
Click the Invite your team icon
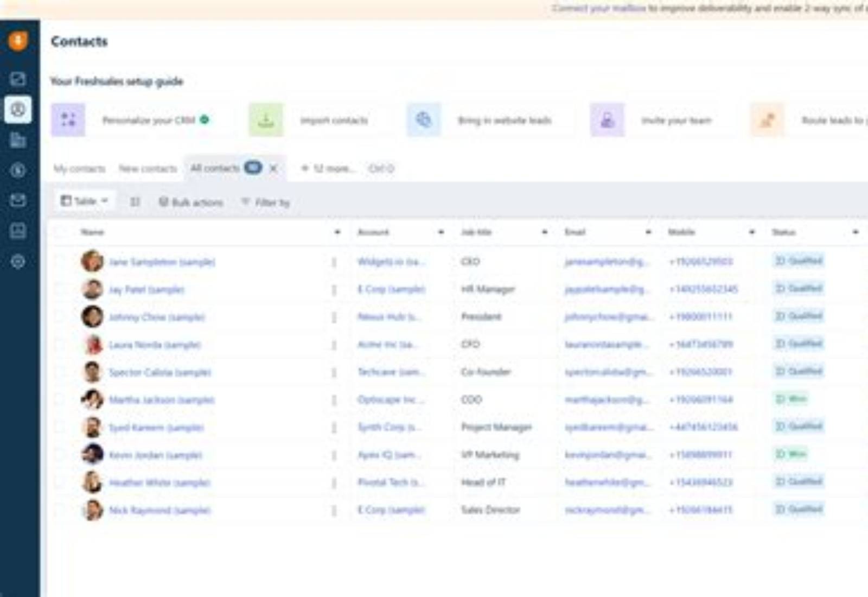point(607,120)
